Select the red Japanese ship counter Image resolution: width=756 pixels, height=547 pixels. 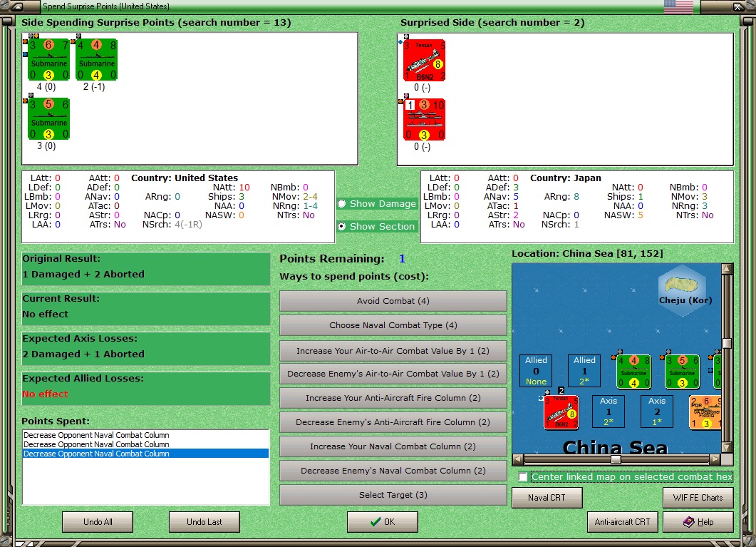coord(424,120)
